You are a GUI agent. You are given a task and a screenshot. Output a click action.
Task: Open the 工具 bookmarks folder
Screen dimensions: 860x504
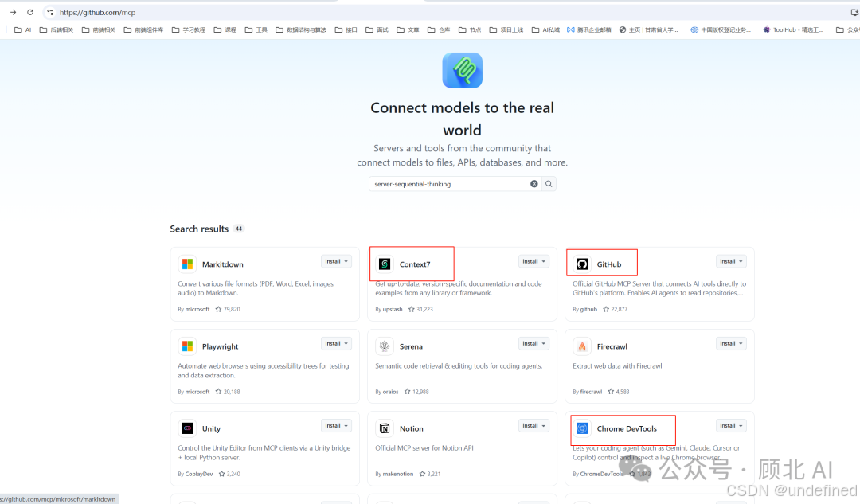[x=256, y=29]
